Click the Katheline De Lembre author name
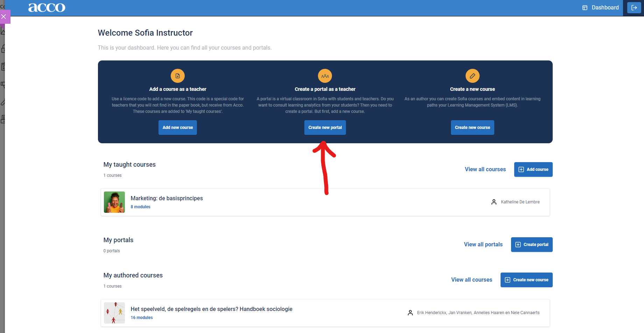The height and width of the screenshot is (333, 644). [x=520, y=202]
